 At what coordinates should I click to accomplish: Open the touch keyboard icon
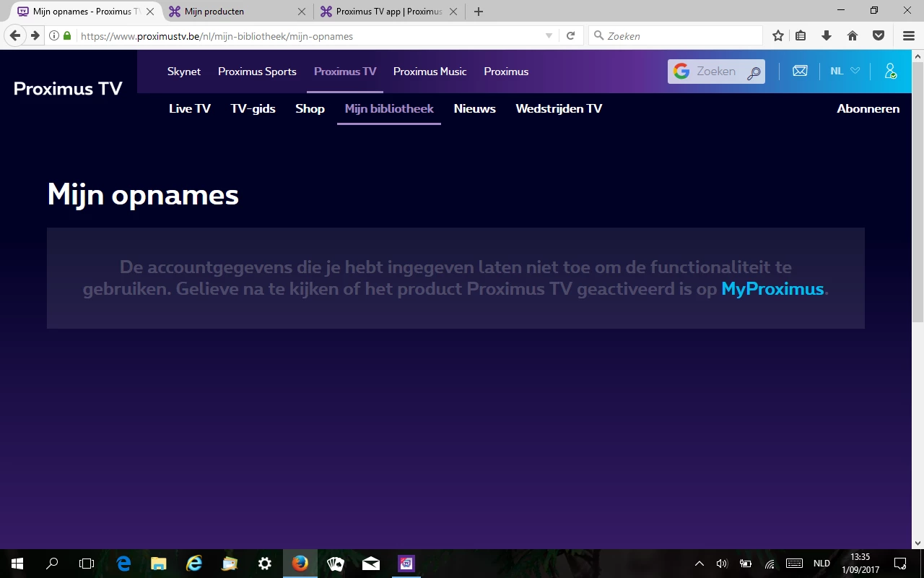point(794,564)
